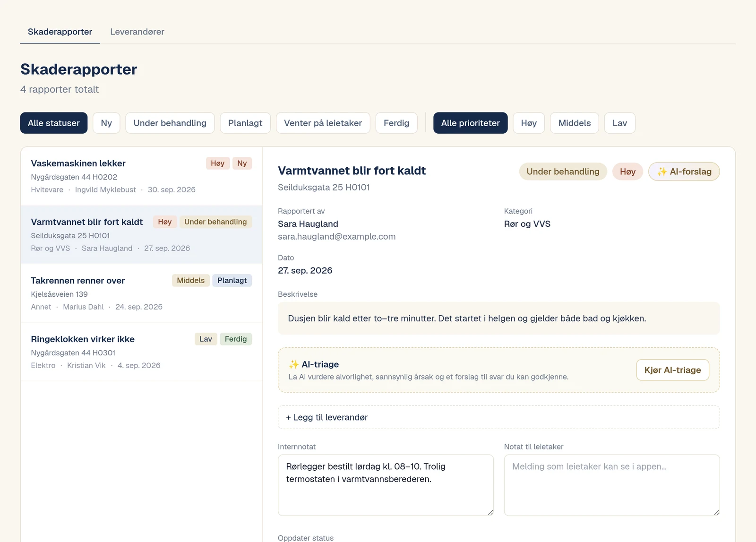Click the address Kjelsåsveien 139
The height and width of the screenshot is (542, 756).
60,294
